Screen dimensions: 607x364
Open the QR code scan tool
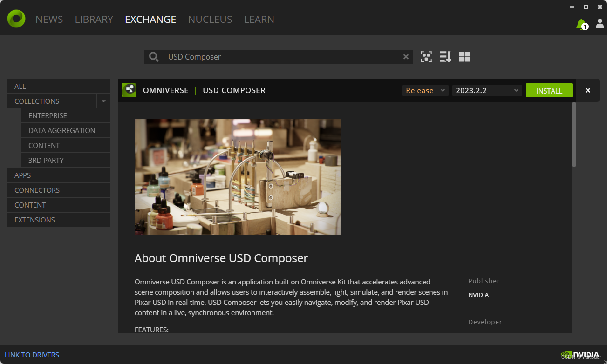(x=426, y=56)
